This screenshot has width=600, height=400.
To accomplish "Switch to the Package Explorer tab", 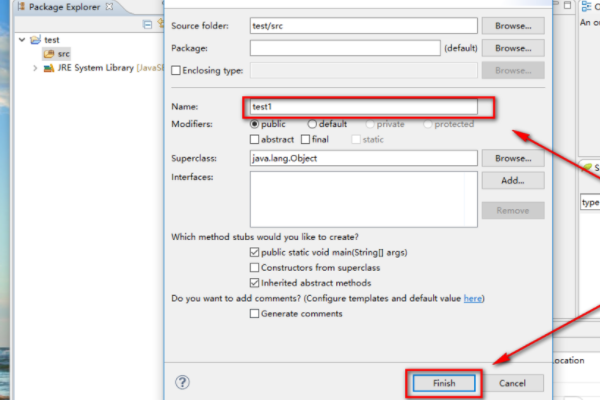I will coord(64,7).
